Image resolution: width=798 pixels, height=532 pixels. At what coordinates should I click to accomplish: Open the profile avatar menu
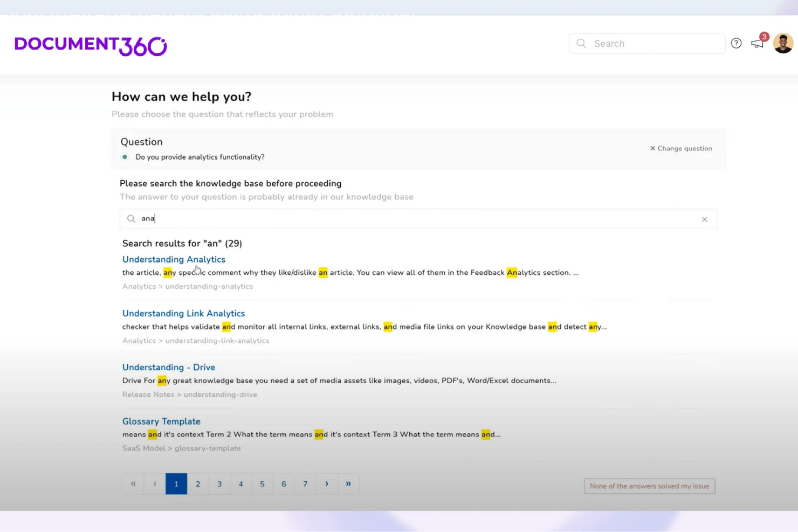coord(783,43)
